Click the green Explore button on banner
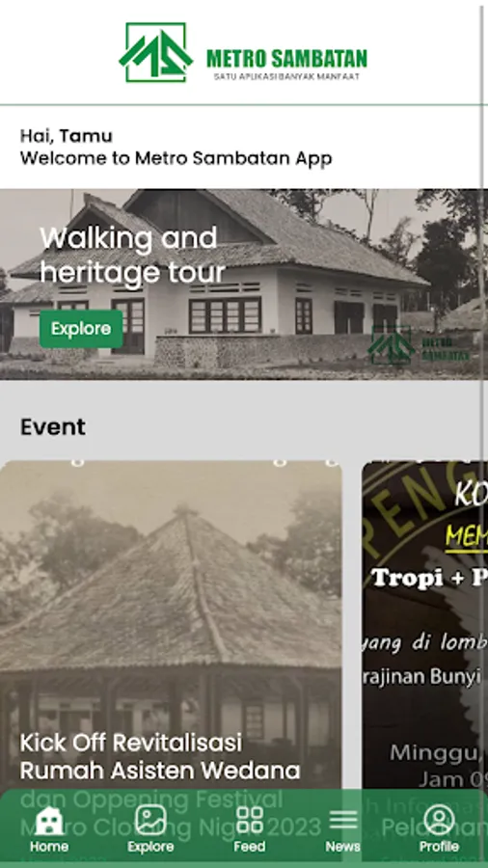 point(81,329)
